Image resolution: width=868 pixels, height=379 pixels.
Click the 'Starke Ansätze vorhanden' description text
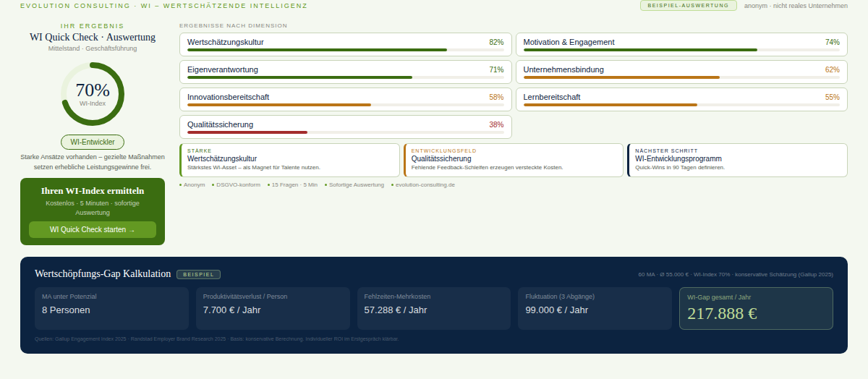click(93, 161)
